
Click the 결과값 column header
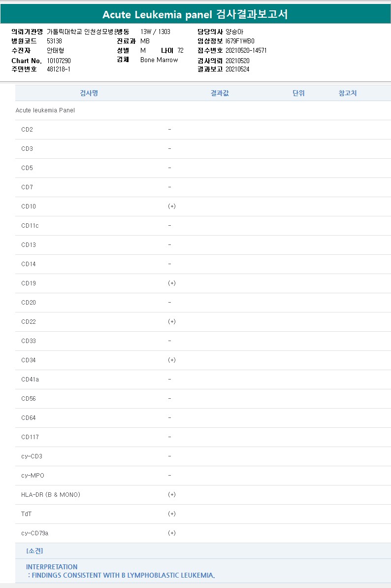[x=220, y=93]
